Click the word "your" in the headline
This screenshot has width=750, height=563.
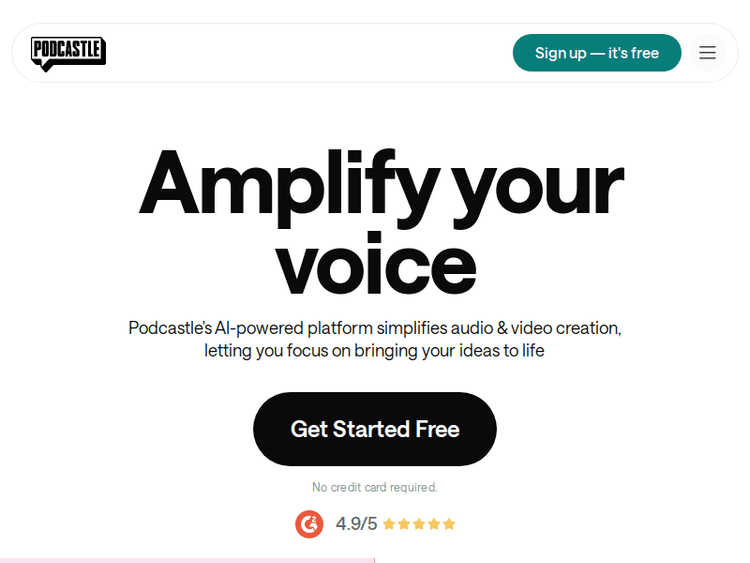537,186
